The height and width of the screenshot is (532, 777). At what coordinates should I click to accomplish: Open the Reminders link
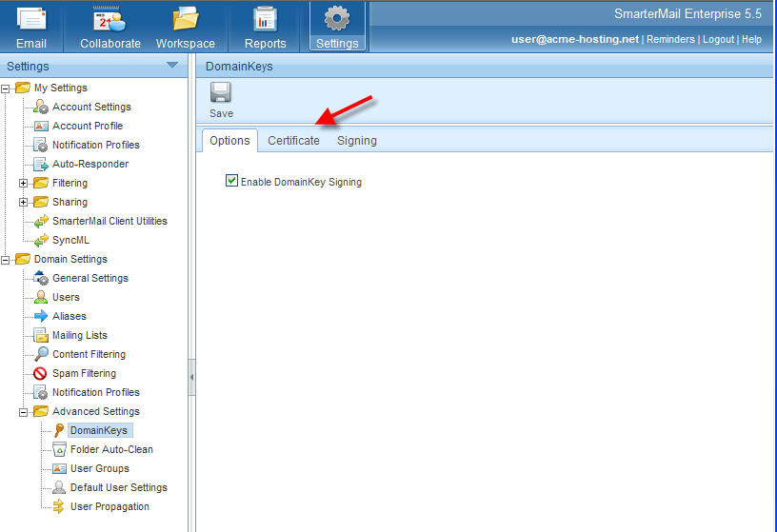[x=670, y=39]
